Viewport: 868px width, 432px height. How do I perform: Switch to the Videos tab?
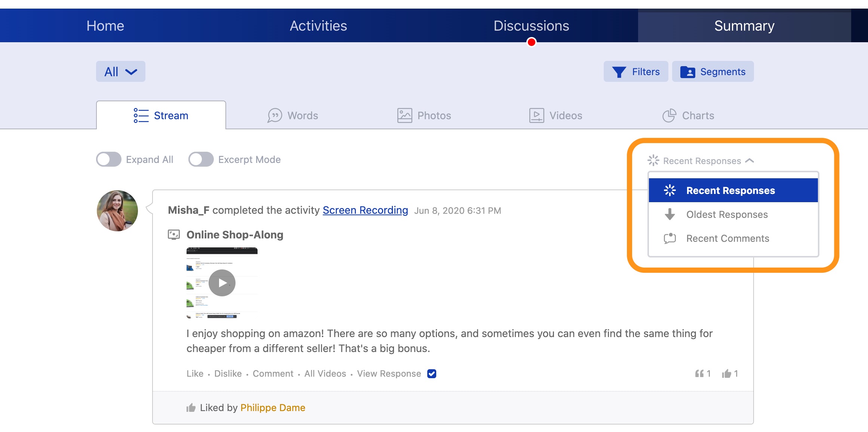(x=556, y=115)
